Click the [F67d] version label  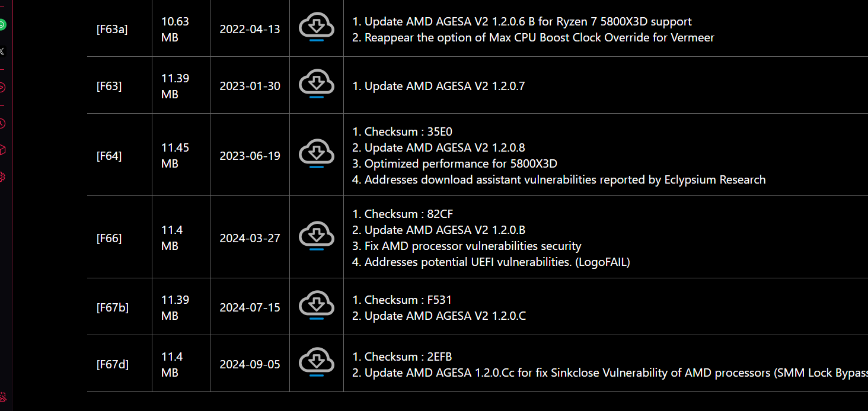click(112, 364)
